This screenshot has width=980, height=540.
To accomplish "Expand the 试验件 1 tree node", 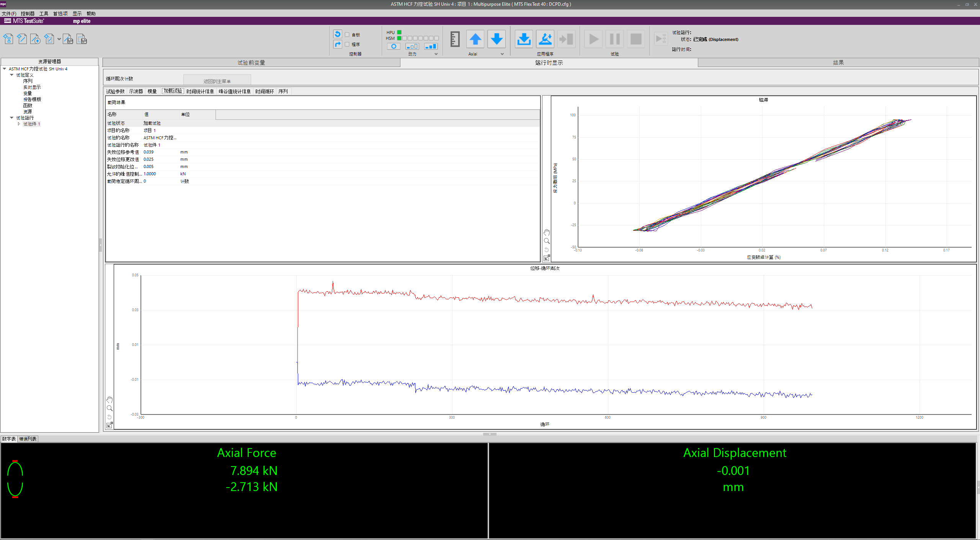I will [x=19, y=124].
